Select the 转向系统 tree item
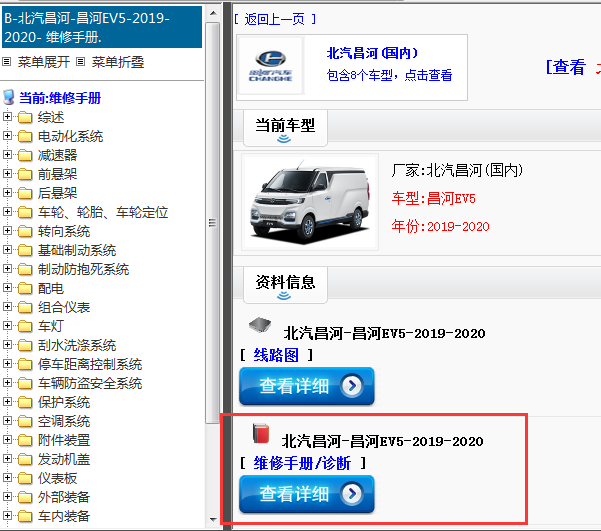Image resolution: width=601 pixels, height=531 pixels. click(64, 231)
